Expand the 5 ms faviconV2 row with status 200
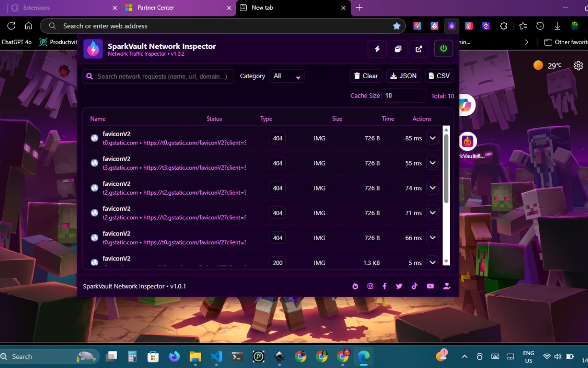This screenshot has width=588, height=368. (432, 262)
